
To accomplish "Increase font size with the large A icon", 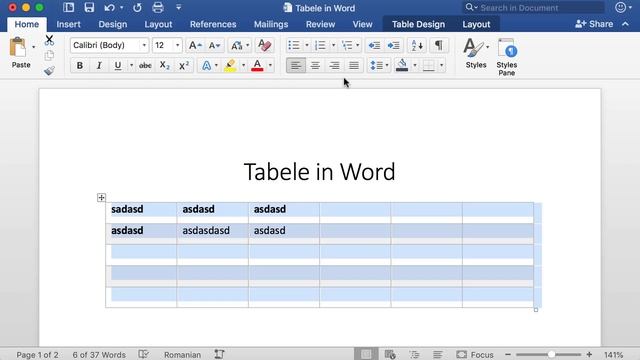I will pyautogui.click(x=195, y=45).
